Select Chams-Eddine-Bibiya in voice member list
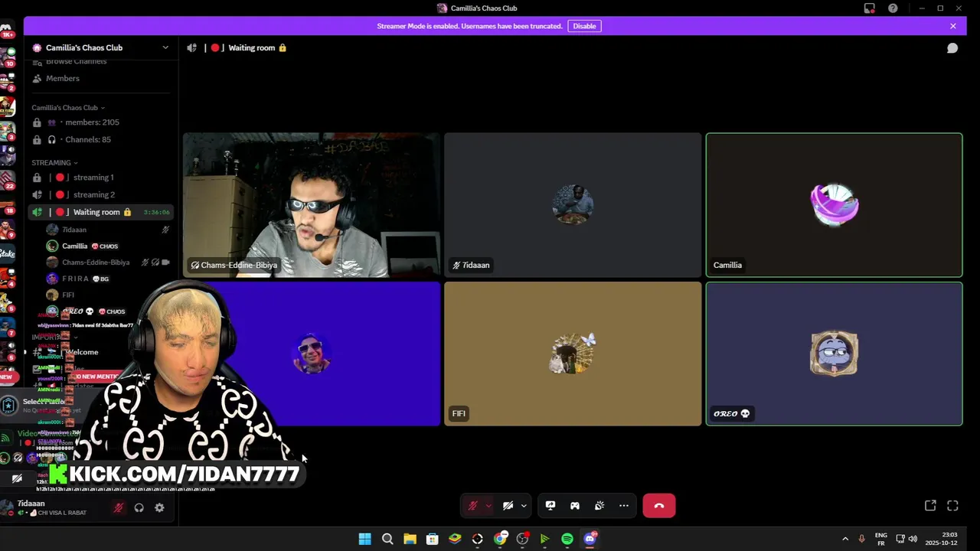The image size is (980, 551). 107,262
